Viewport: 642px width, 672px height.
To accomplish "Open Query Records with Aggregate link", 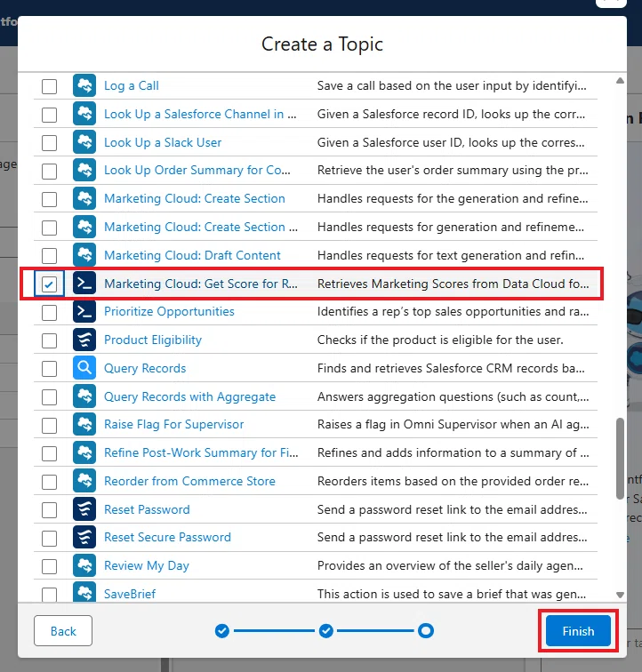I will click(189, 396).
